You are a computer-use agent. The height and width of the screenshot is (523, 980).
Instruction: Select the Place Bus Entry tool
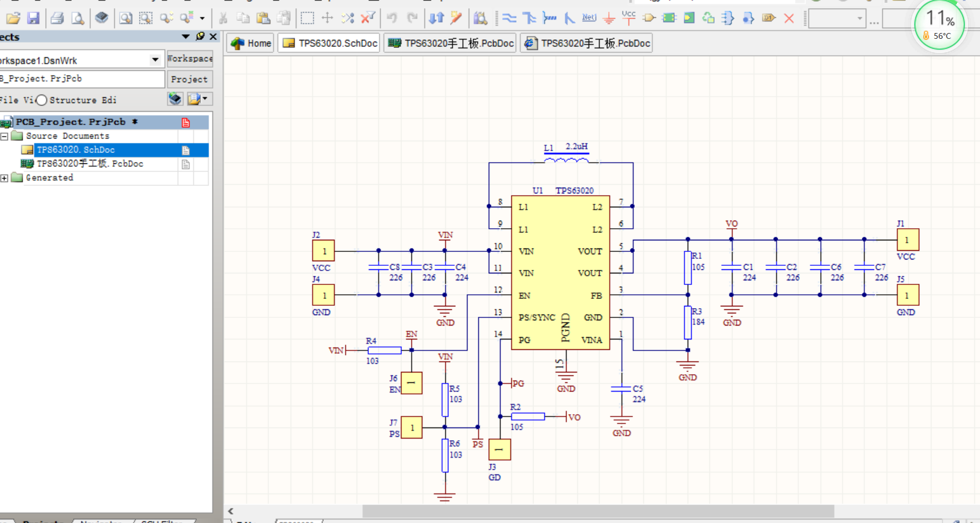pos(569,18)
